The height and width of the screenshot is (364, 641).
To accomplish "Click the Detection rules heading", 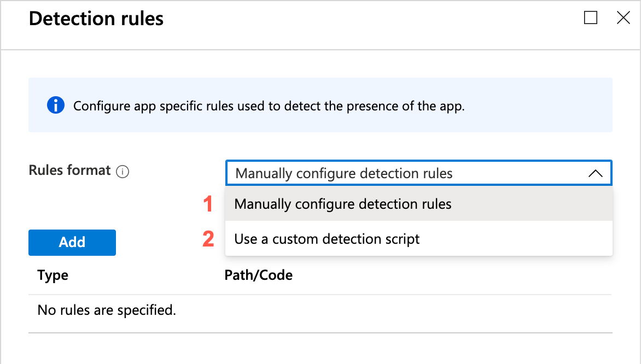I will (x=96, y=19).
